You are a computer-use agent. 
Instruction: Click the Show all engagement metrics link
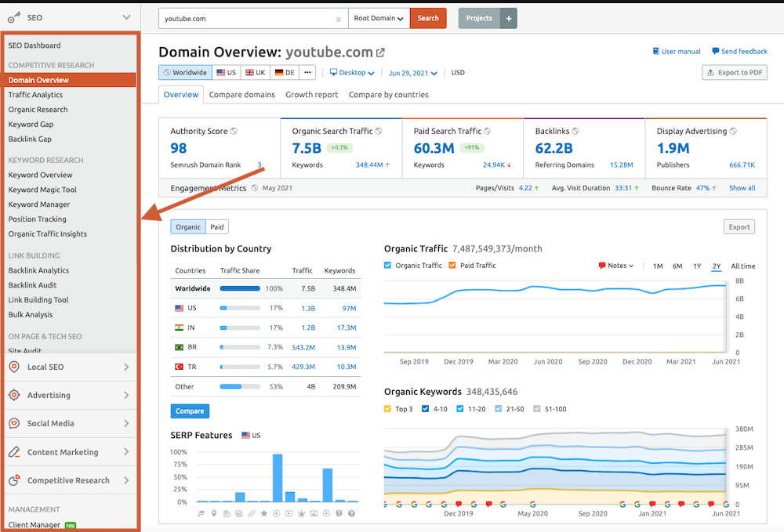point(742,188)
